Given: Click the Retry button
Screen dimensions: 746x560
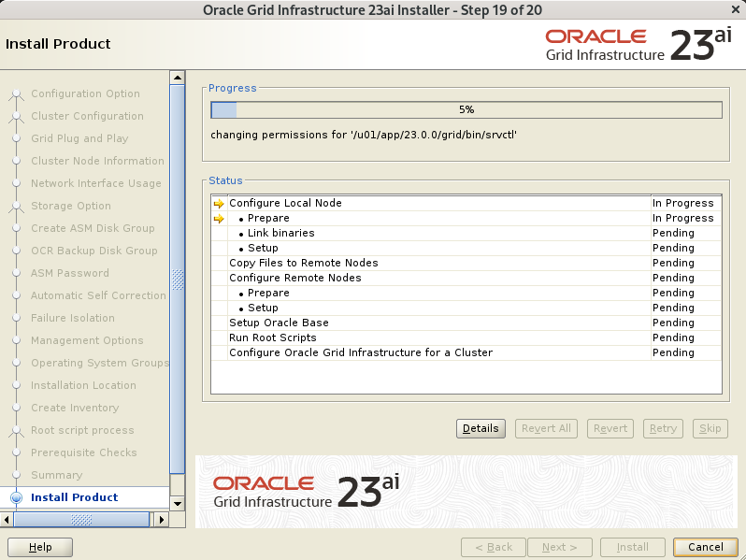Looking at the screenshot, I should point(663,428).
